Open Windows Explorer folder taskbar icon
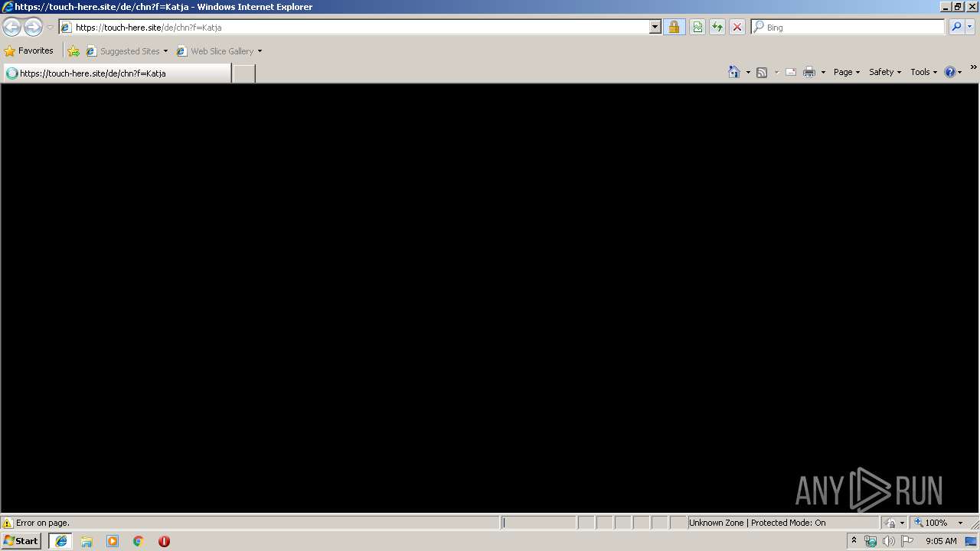The height and width of the screenshot is (551, 980). (x=87, y=541)
